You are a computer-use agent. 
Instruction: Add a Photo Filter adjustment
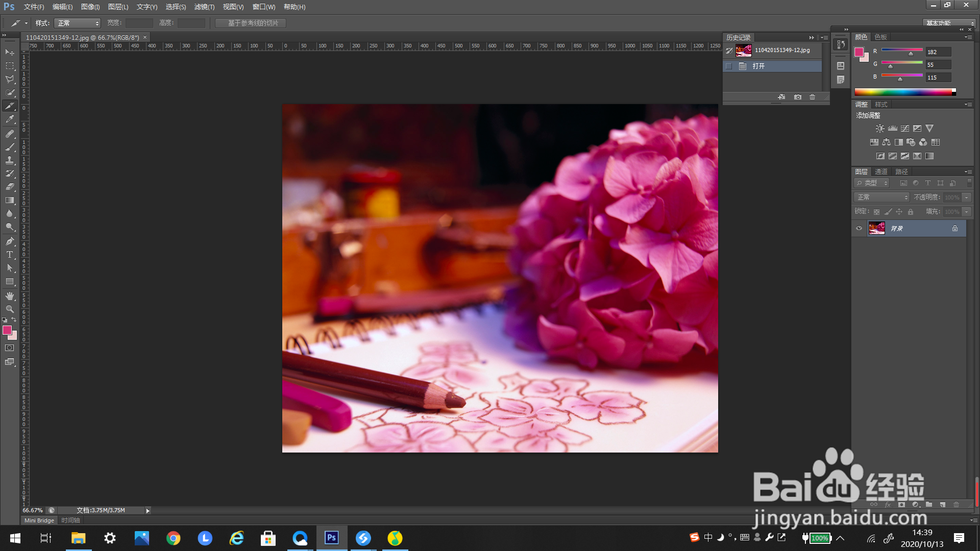tap(911, 142)
